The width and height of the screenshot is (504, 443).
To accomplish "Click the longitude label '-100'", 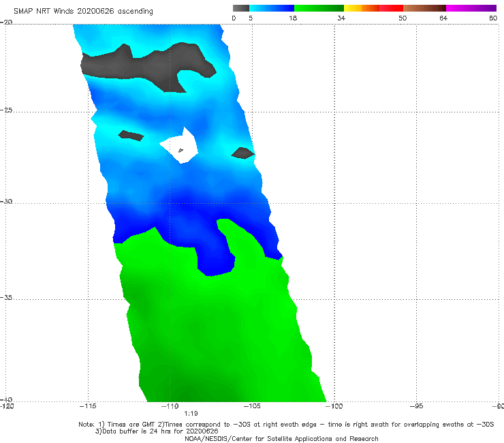I will pos(334,406).
